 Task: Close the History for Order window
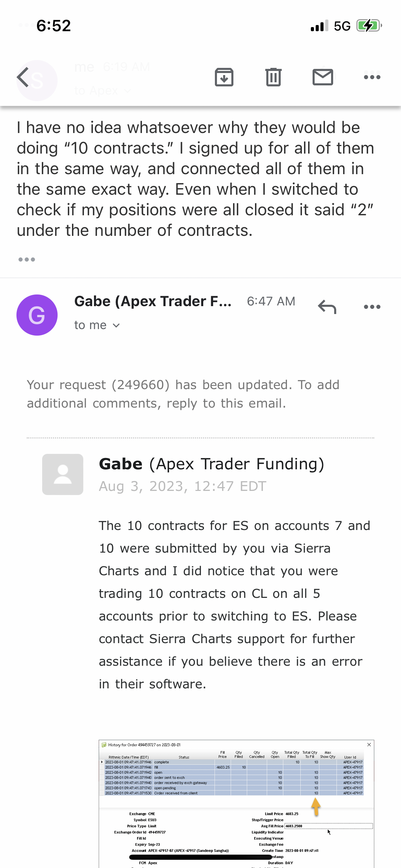[369, 745]
